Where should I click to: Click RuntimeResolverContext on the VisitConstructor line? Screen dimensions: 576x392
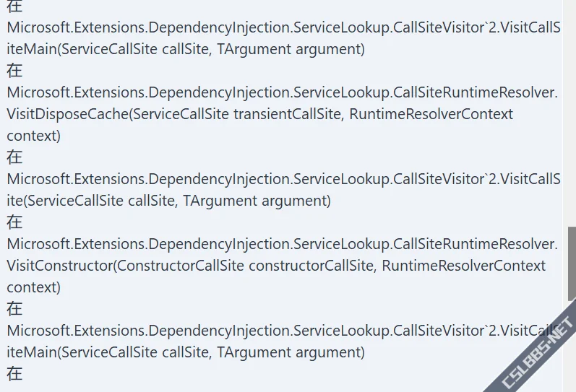click(x=463, y=266)
